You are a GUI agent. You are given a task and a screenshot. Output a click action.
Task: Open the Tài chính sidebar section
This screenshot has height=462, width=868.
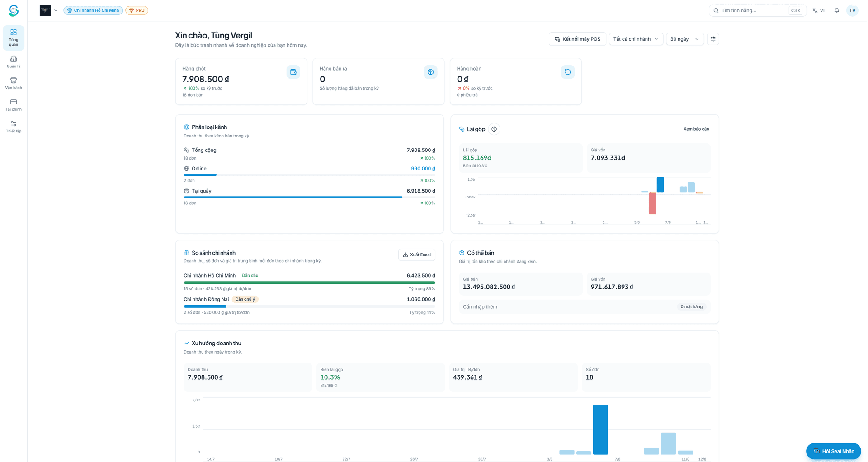tap(14, 105)
